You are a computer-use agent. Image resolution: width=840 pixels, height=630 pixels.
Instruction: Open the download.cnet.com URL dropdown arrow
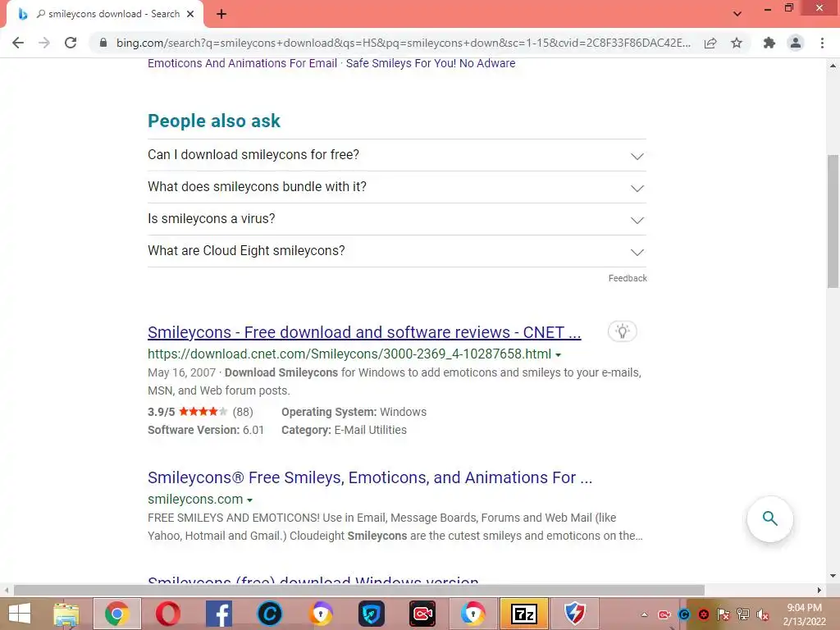[x=558, y=354]
